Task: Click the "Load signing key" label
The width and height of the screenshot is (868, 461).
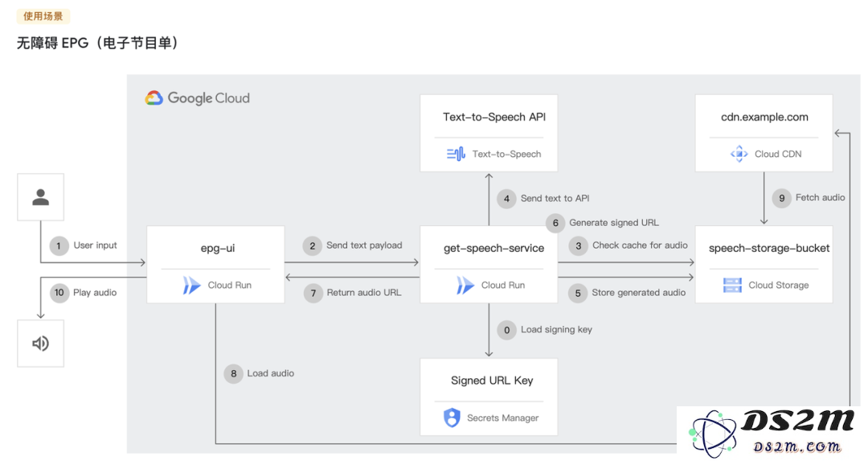Action: 556,330
